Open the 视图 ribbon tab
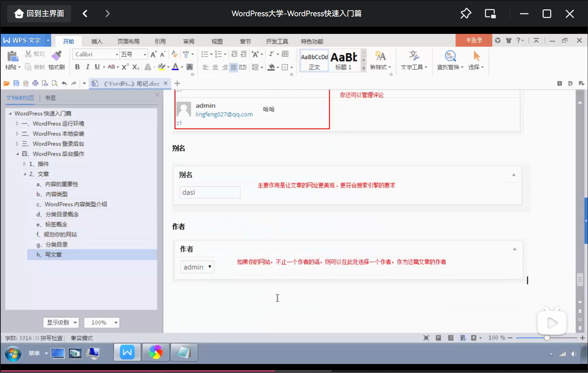The width and height of the screenshot is (588, 373). [217, 41]
